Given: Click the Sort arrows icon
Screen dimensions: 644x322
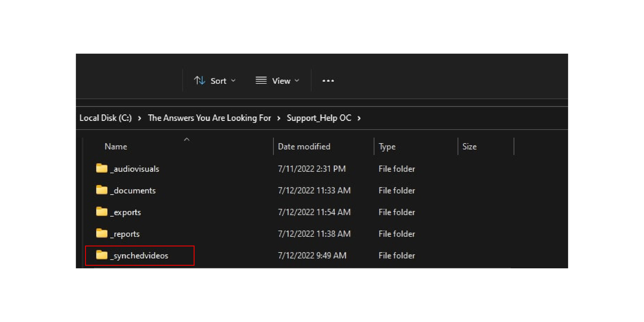Looking at the screenshot, I should pos(200,80).
